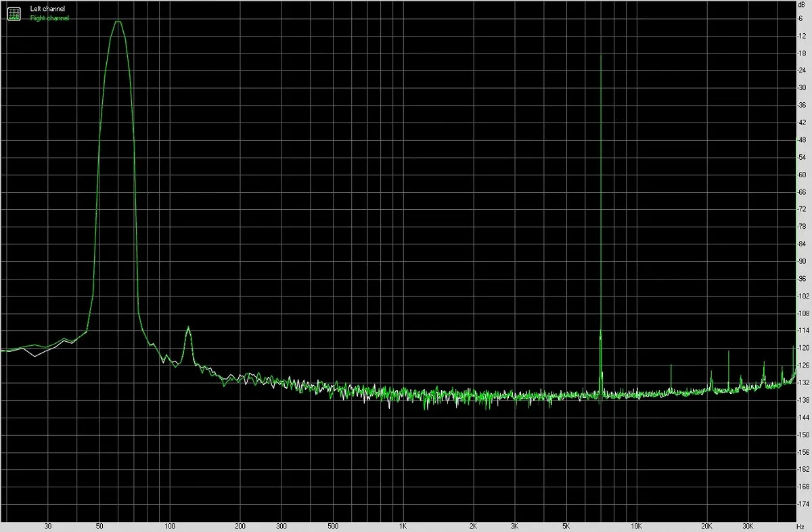Click the -12 dB axis value
This screenshot has height=532, width=812.
(x=803, y=35)
